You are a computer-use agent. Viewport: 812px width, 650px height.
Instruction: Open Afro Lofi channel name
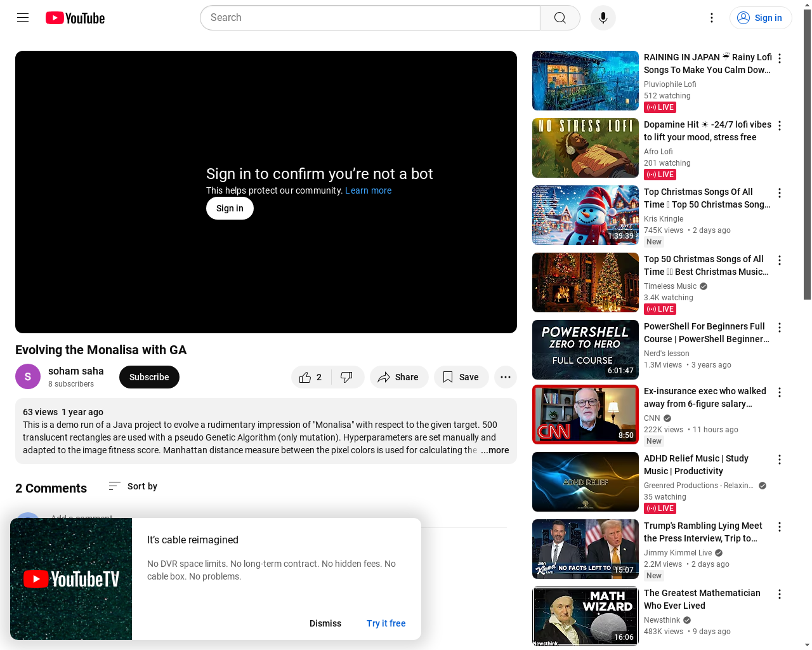click(658, 152)
